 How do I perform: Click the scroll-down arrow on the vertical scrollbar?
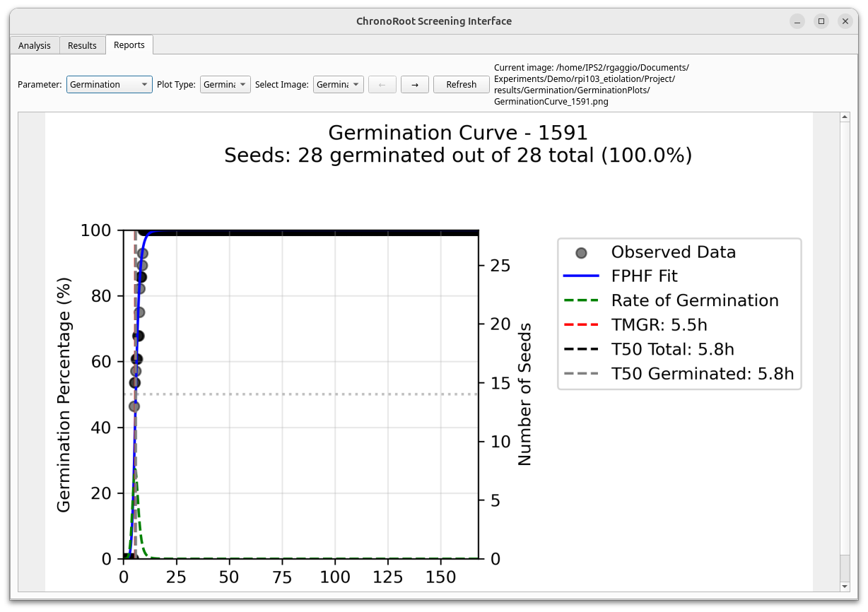coord(843,587)
